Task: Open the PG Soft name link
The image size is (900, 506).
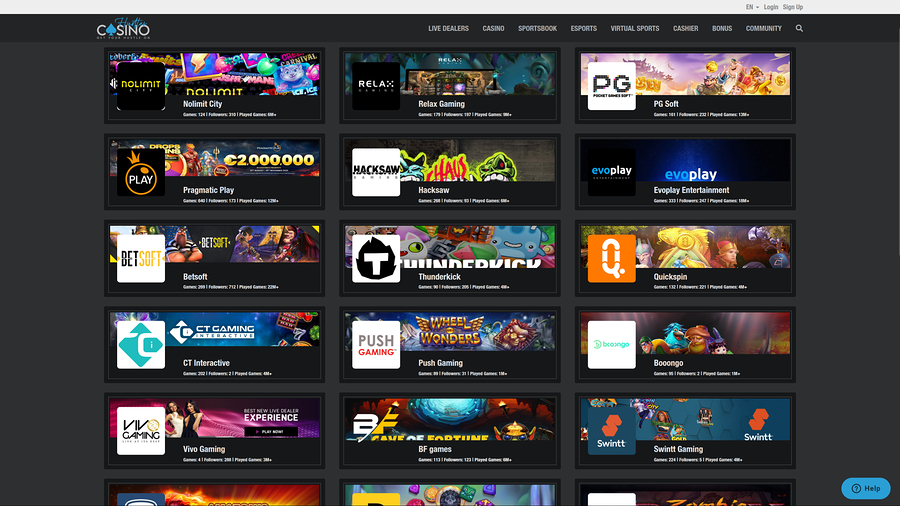Action: click(666, 104)
